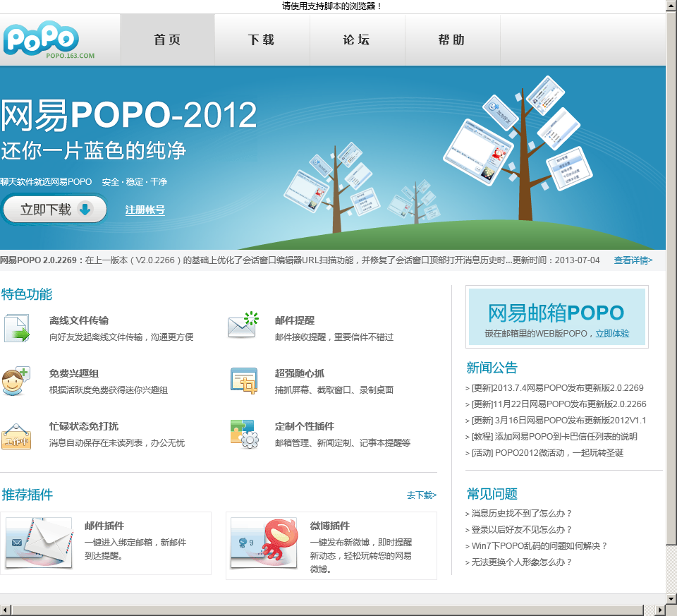Click the 常见问题 section heading
This screenshot has width=677, height=616.
[x=492, y=494]
